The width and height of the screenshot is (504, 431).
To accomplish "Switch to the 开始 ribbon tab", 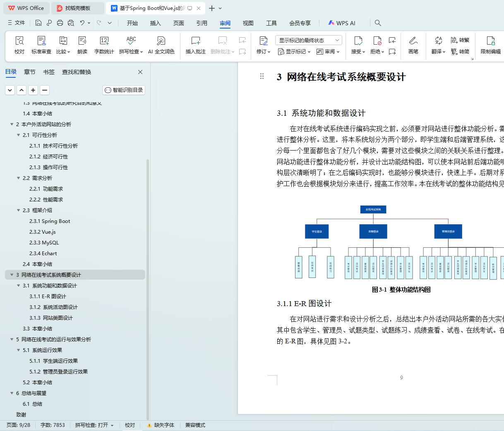I will click(132, 23).
